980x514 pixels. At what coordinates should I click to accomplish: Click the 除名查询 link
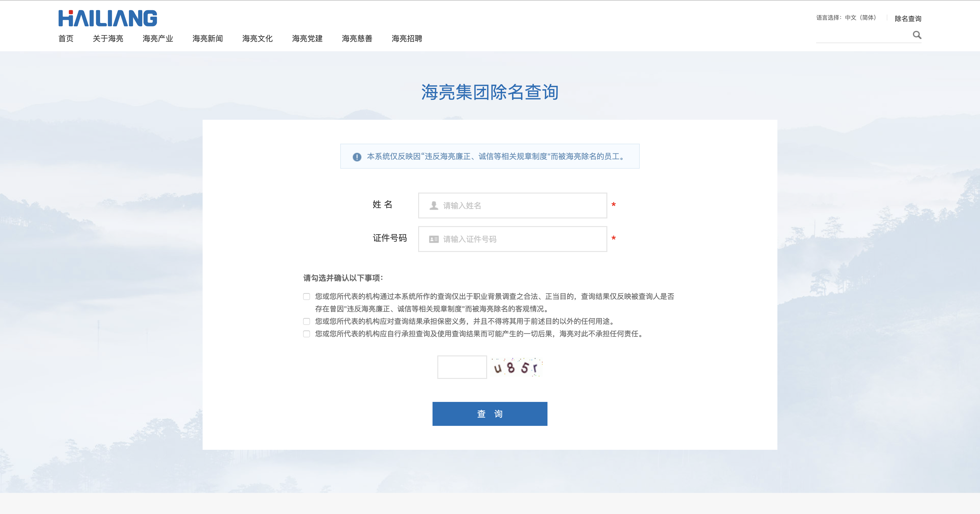pyautogui.click(x=908, y=19)
